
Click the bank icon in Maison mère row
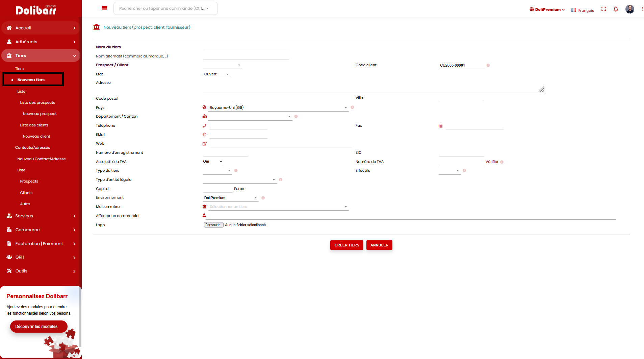point(204,207)
